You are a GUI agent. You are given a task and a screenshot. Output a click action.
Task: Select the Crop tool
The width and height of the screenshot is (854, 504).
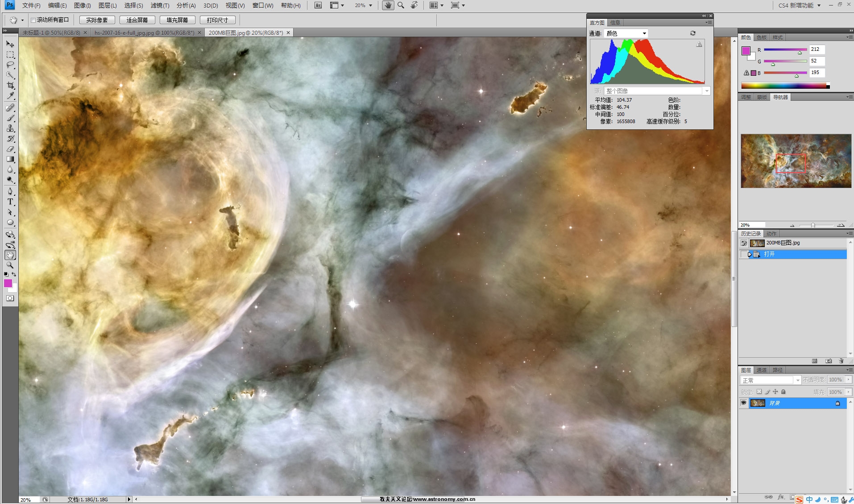[10, 85]
